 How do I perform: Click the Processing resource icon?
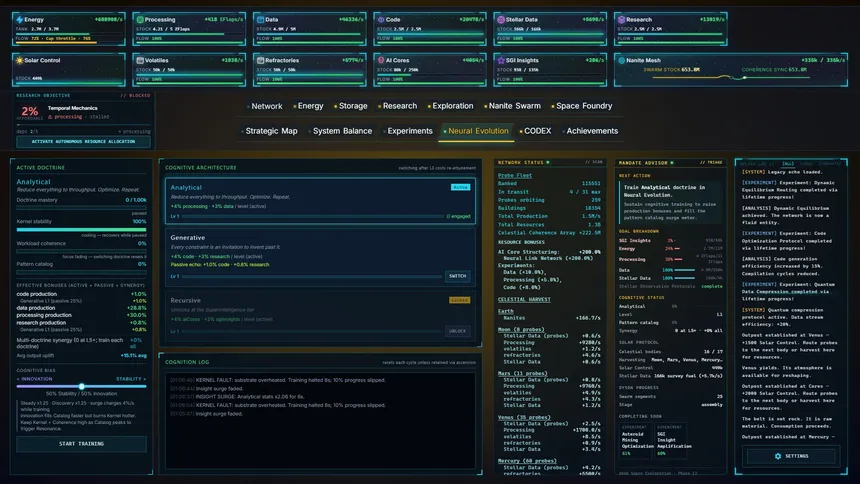pyautogui.click(x=140, y=20)
